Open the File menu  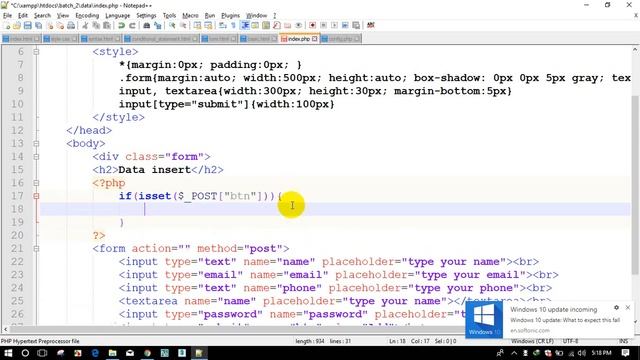[x=7, y=16]
